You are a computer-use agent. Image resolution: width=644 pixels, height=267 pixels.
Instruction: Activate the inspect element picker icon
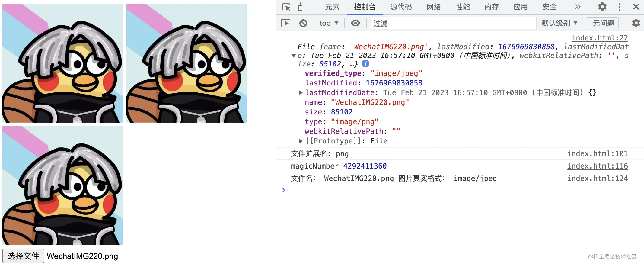(286, 7)
